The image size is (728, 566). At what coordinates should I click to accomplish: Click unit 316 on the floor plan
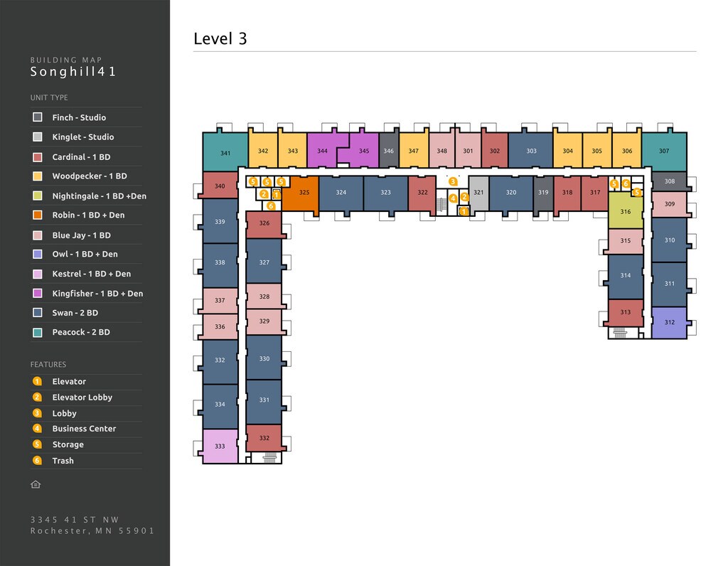click(x=626, y=211)
